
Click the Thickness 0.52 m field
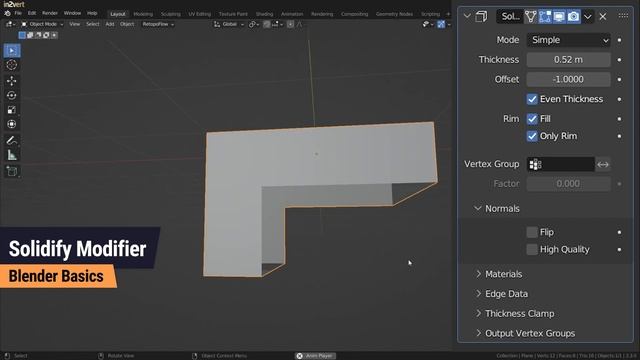point(569,60)
